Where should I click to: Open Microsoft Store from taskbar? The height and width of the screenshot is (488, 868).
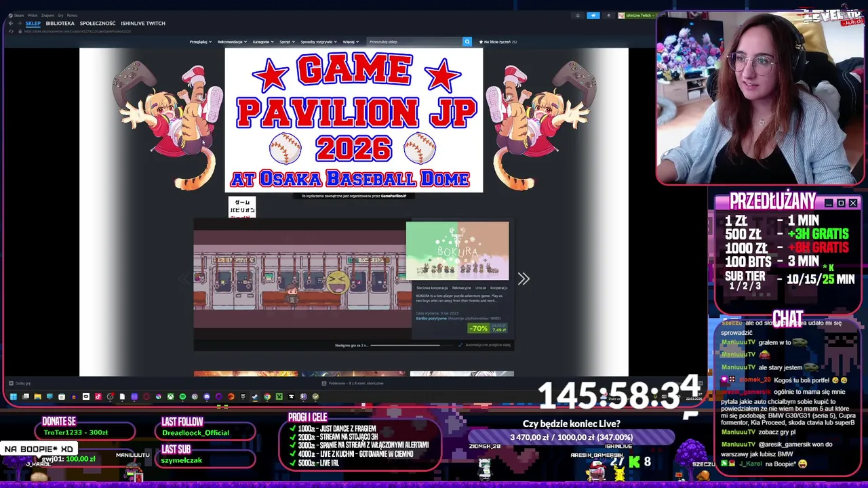62,396
